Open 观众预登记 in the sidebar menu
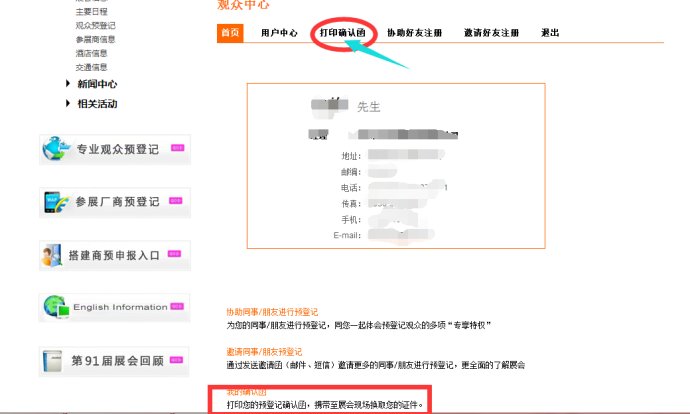Screen dimensions: 690x414 (x=95, y=25)
